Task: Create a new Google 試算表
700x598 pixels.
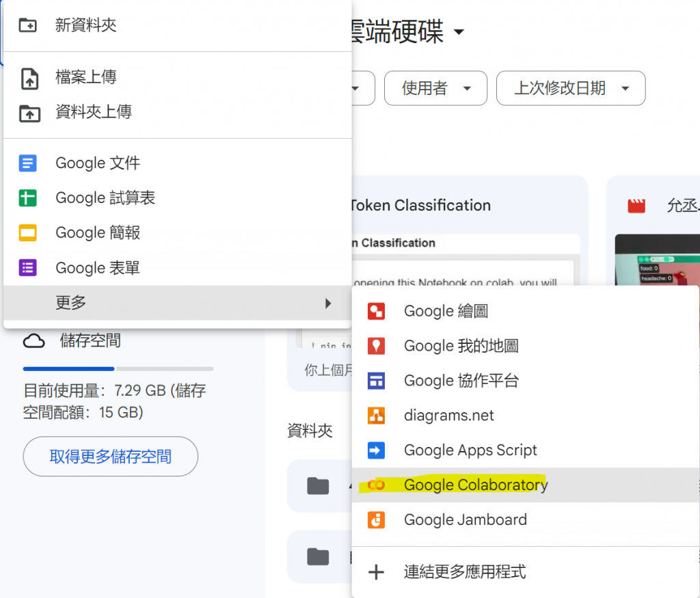Action: coord(178,198)
